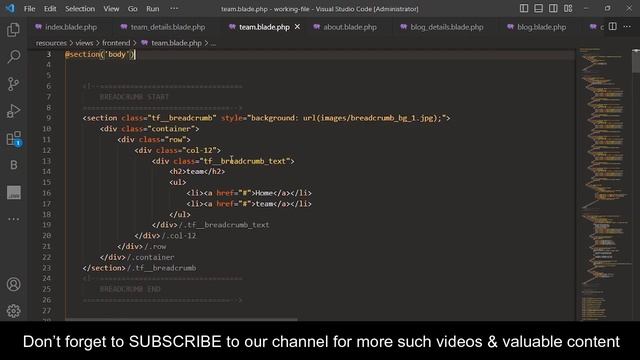Click the team.blade.php breadcrumb segment
This screenshot has height=360, width=640.
(171, 43)
